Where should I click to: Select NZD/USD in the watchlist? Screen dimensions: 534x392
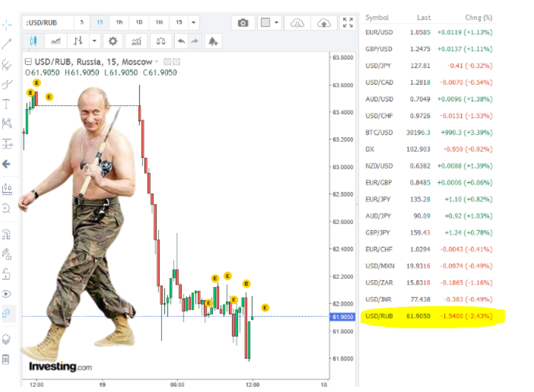coord(429,166)
